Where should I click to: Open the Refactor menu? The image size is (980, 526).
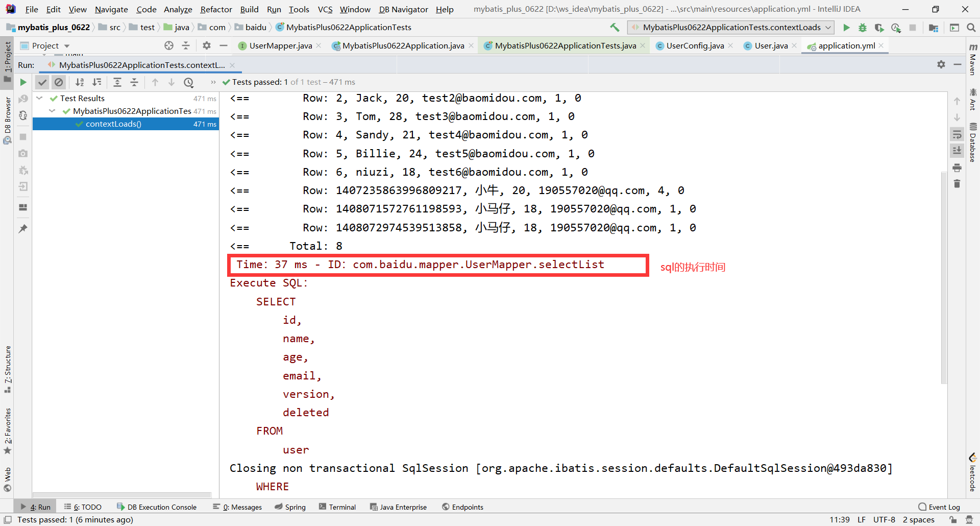(216, 9)
